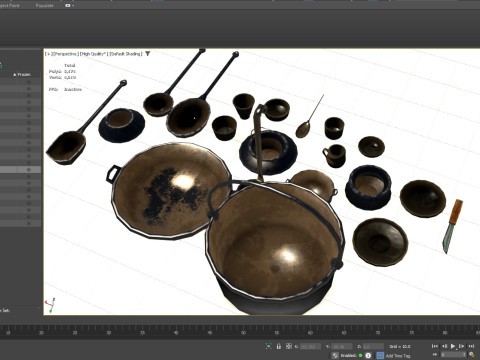Click the Go to Start playback button

coord(435,346)
